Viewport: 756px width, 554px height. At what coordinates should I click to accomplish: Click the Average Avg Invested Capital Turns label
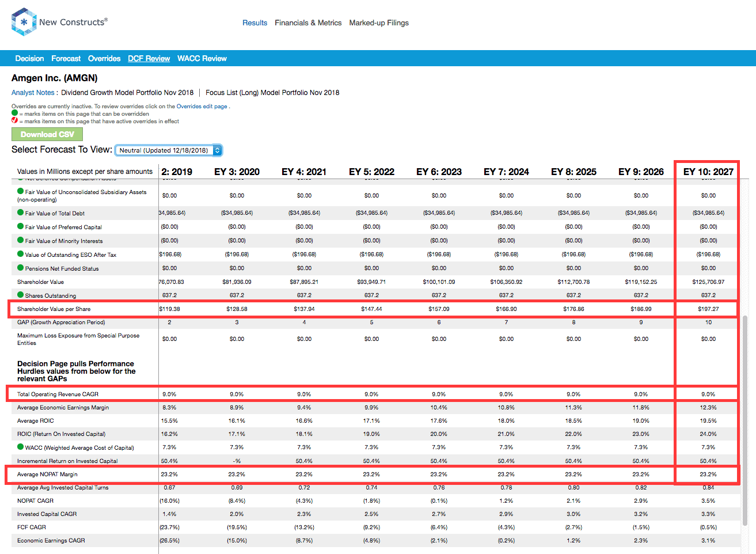pyautogui.click(x=63, y=488)
